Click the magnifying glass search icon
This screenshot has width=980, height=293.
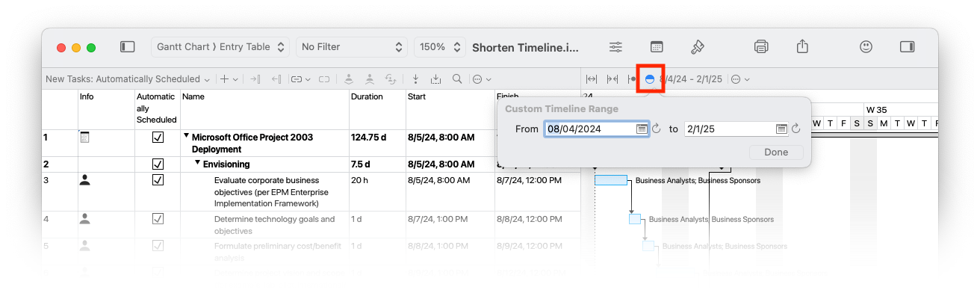457,78
